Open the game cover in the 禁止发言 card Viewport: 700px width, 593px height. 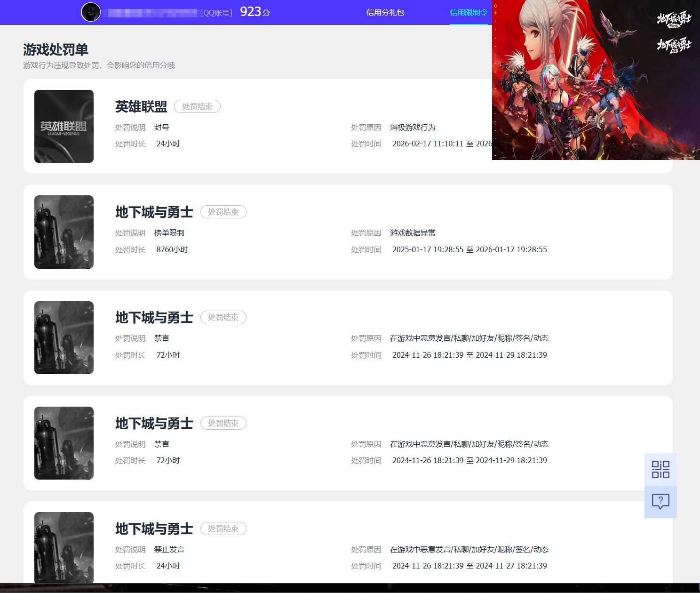point(64,548)
